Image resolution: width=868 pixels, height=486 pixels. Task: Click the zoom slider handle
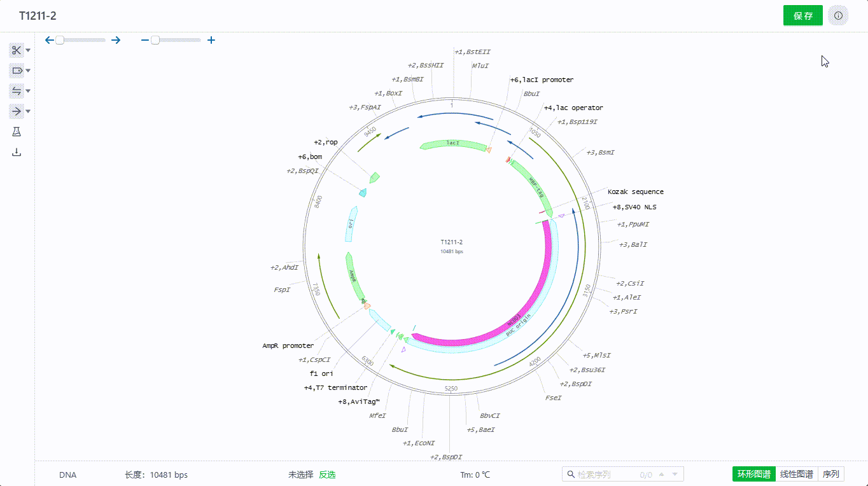tap(155, 40)
